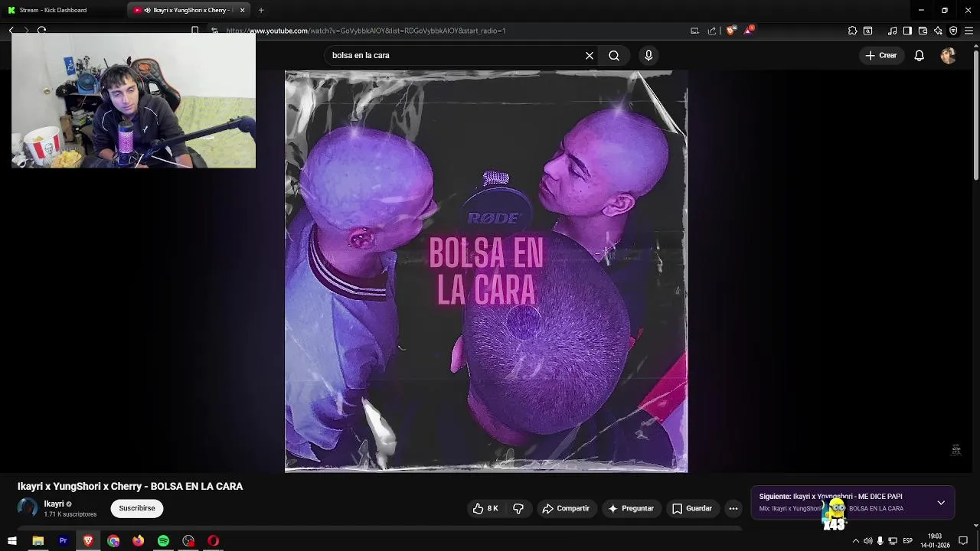Click screen cast icon in address bar

(x=694, y=31)
